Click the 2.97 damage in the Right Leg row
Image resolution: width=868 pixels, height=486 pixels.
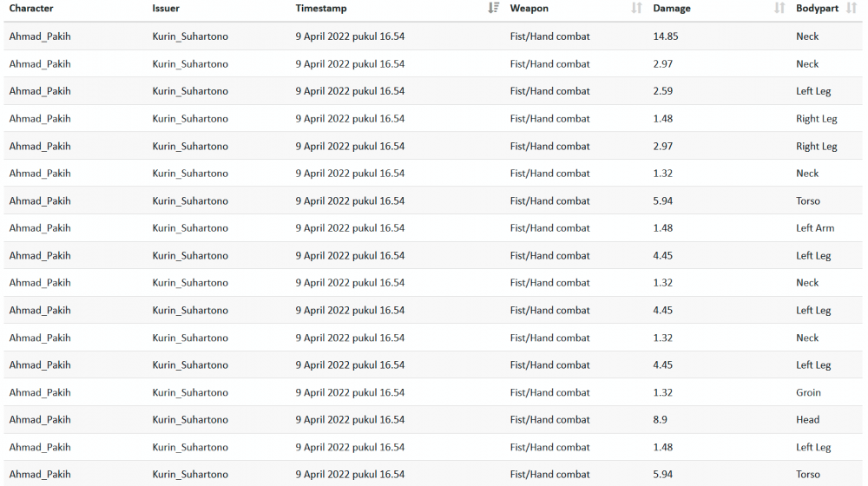click(662, 146)
